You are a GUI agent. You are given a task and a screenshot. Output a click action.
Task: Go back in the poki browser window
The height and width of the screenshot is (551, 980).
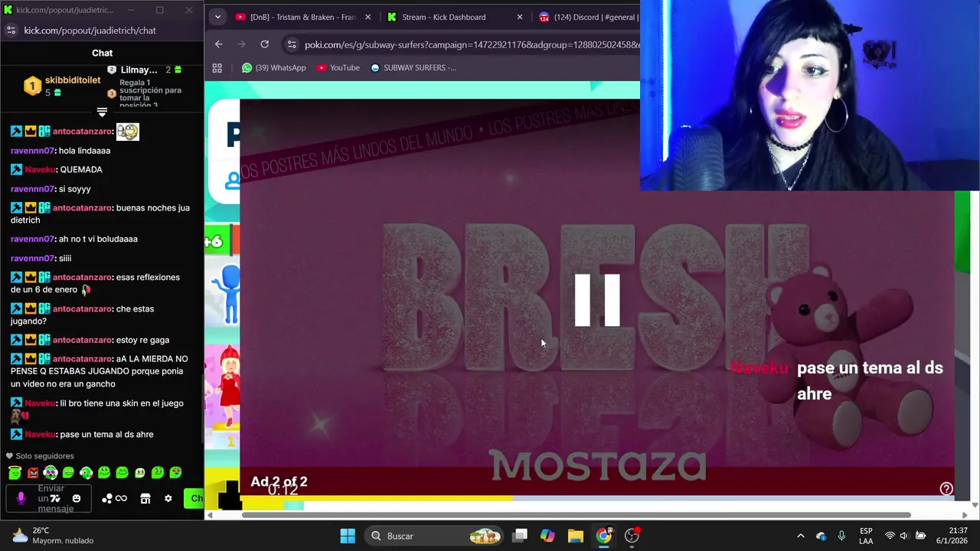(x=219, y=44)
